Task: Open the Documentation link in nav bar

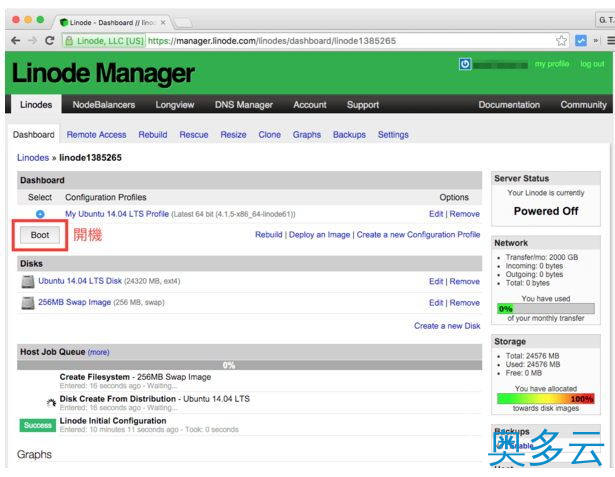Action: (x=509, y=105)
